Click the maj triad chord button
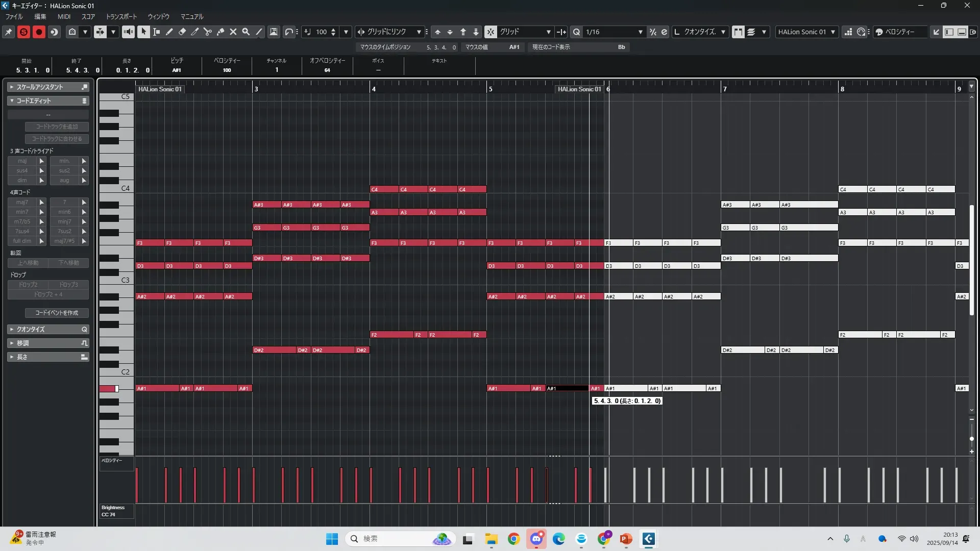The image size is (980, 551). coord(22,161)
